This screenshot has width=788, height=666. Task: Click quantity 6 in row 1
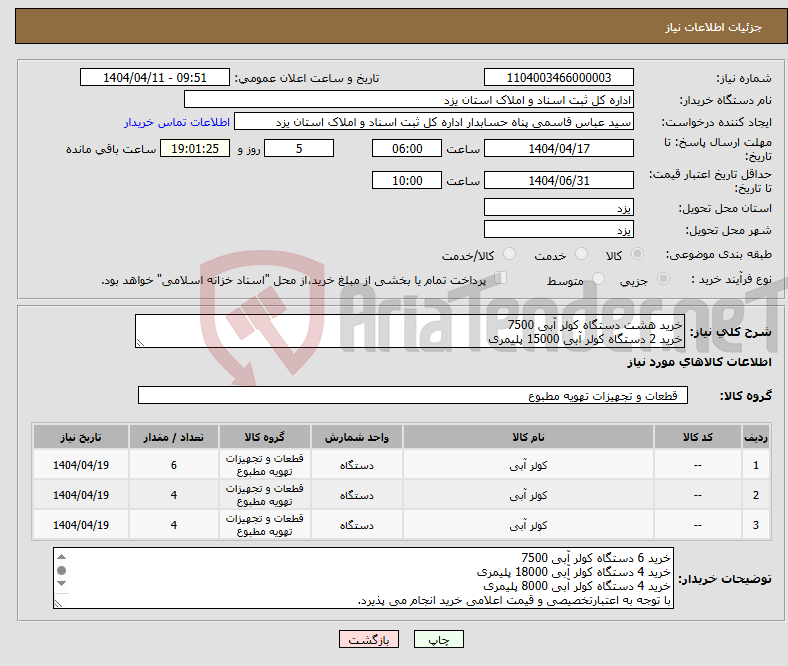pyautogui.click(x=173, y=465)
